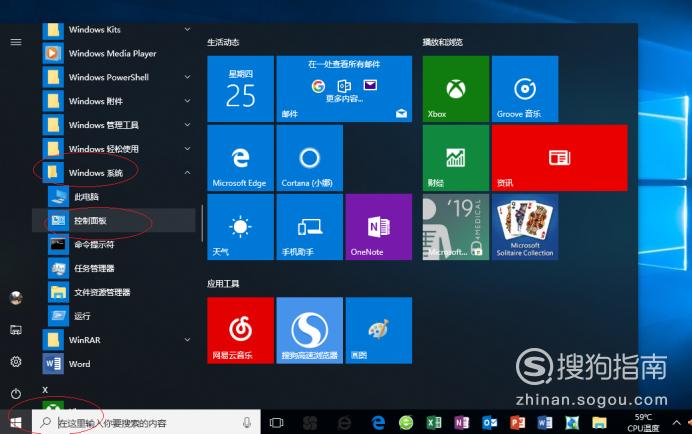Expand the Windows PowerShell folder

click(x=114, y=77)
